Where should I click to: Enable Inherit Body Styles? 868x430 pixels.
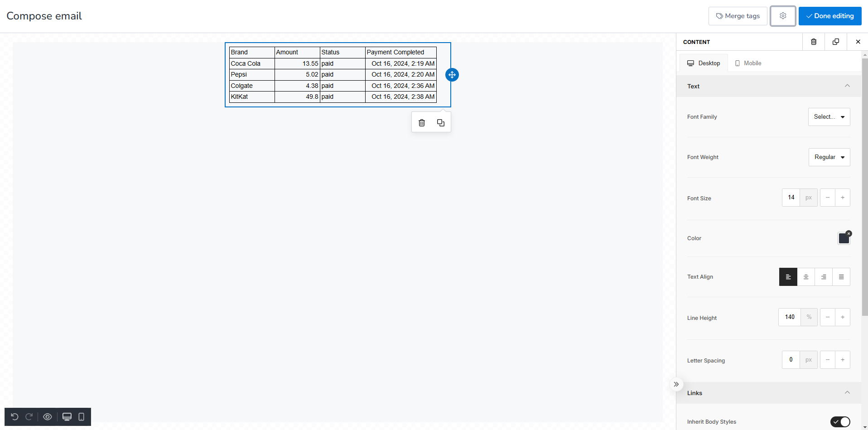842,421
